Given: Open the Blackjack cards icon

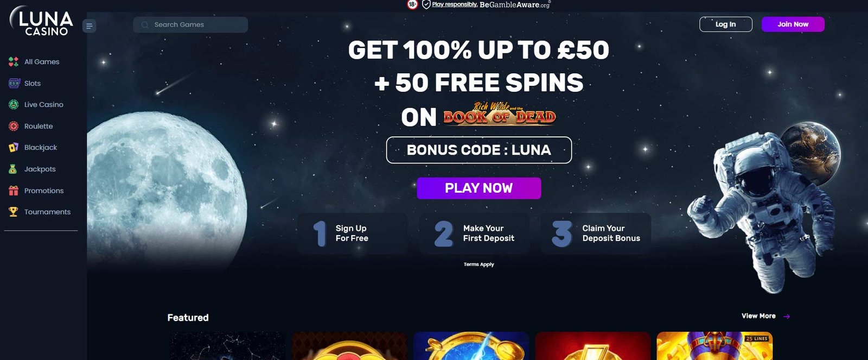Looking at the screenshot, I should tap(14, 147).
